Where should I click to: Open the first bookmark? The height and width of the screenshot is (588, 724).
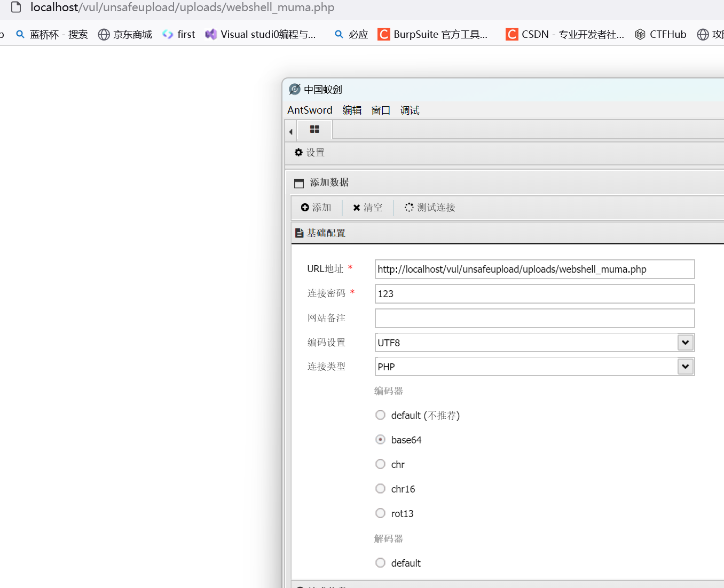tap(179, 35)
